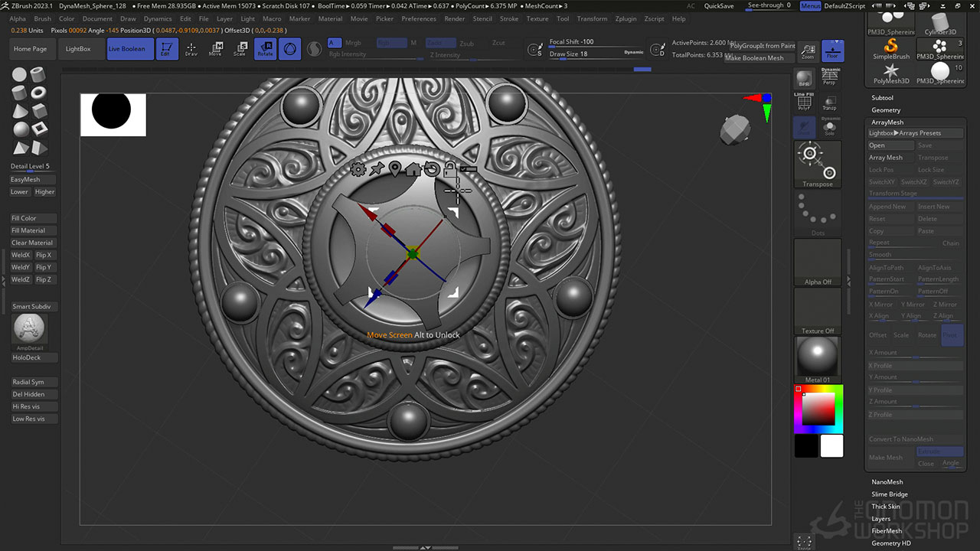
Task: Expand the NanoMesh section
Action: tap(886, 481)
